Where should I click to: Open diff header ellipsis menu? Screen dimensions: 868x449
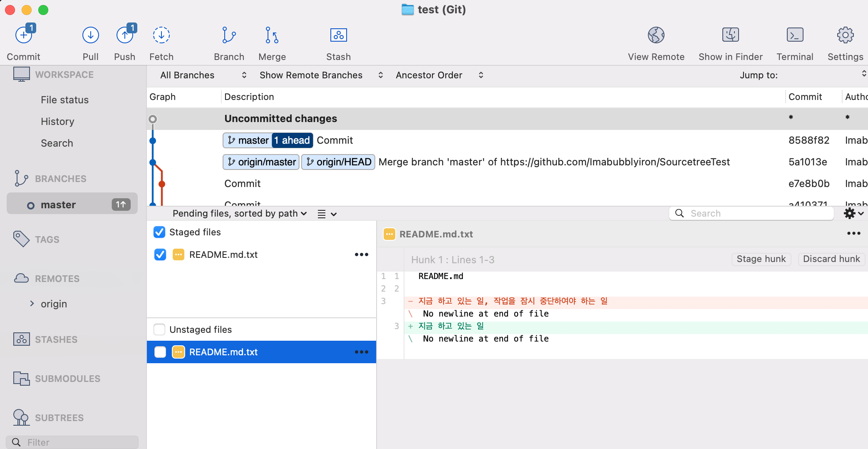pyautogui.click(x=853, y=234)
